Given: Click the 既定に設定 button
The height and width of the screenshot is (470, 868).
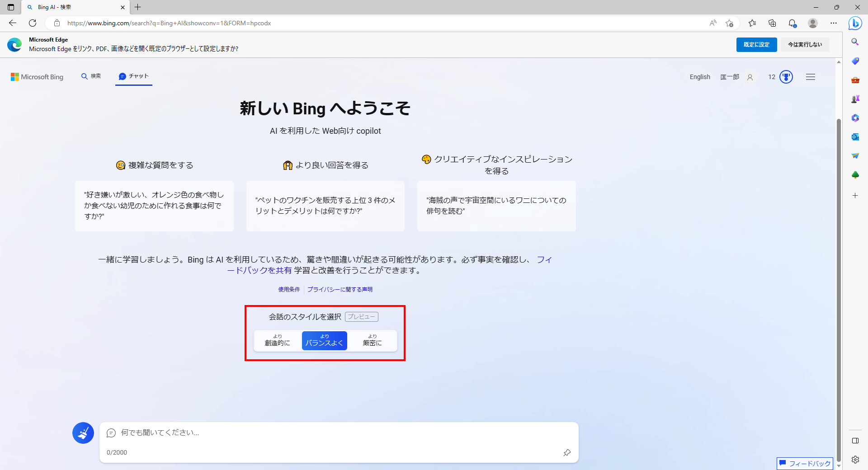Looking at the screenshot, I should click(x=756, y=45).
